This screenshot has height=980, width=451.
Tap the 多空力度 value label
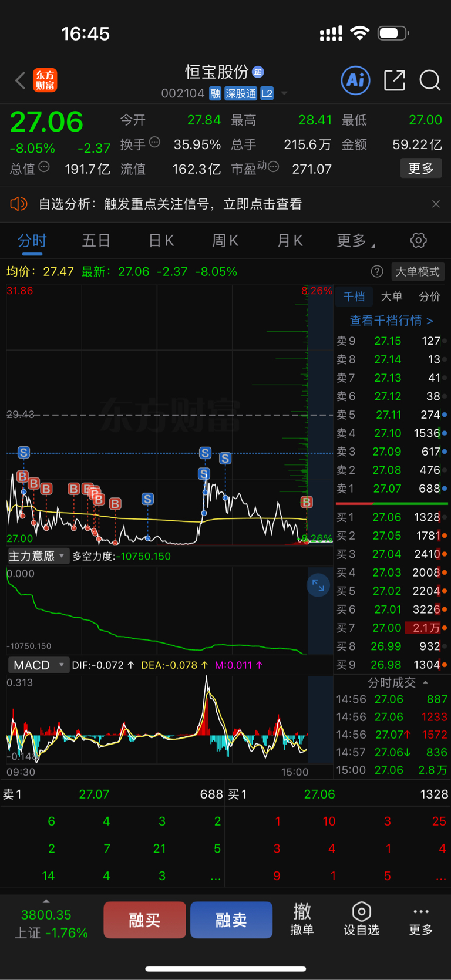click(x=122, y=556)
